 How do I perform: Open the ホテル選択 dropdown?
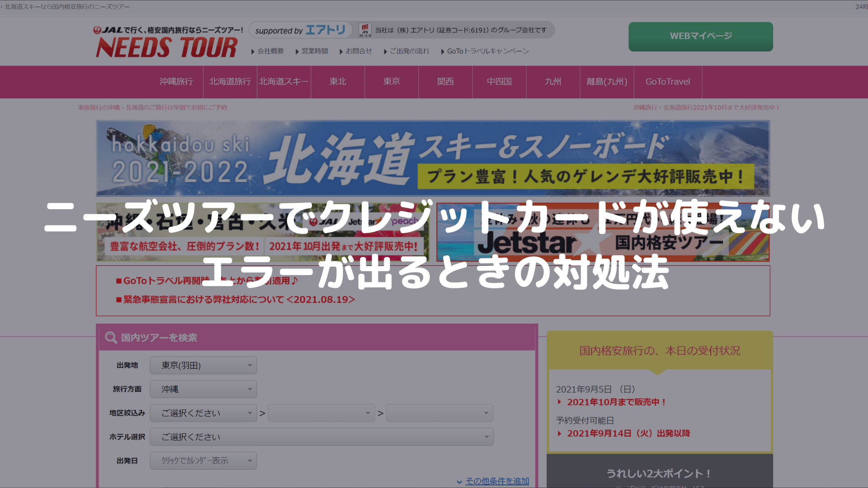coord(322,437)
